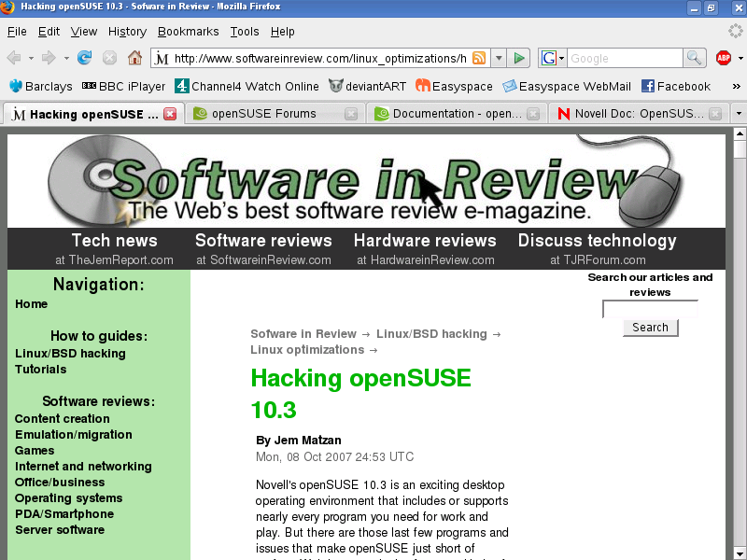
Task: Open the PDA/Smartphone link
Action: click(x=64, y=514)
